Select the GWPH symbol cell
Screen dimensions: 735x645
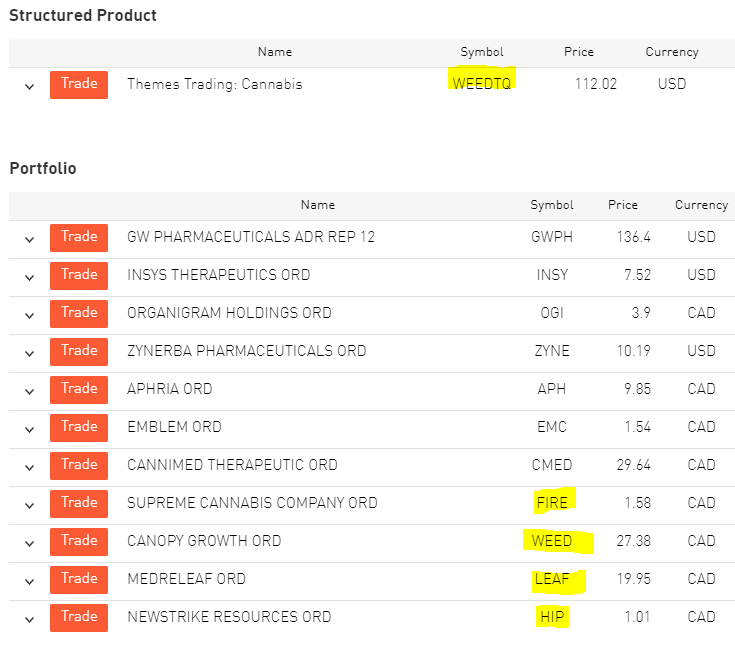(552, 237)
